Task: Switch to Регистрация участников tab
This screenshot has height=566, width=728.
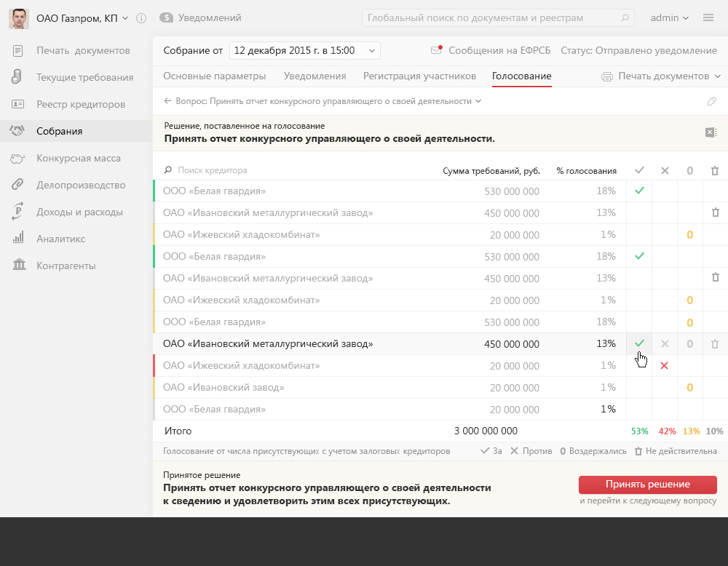Action: click(x=419, y=76)
